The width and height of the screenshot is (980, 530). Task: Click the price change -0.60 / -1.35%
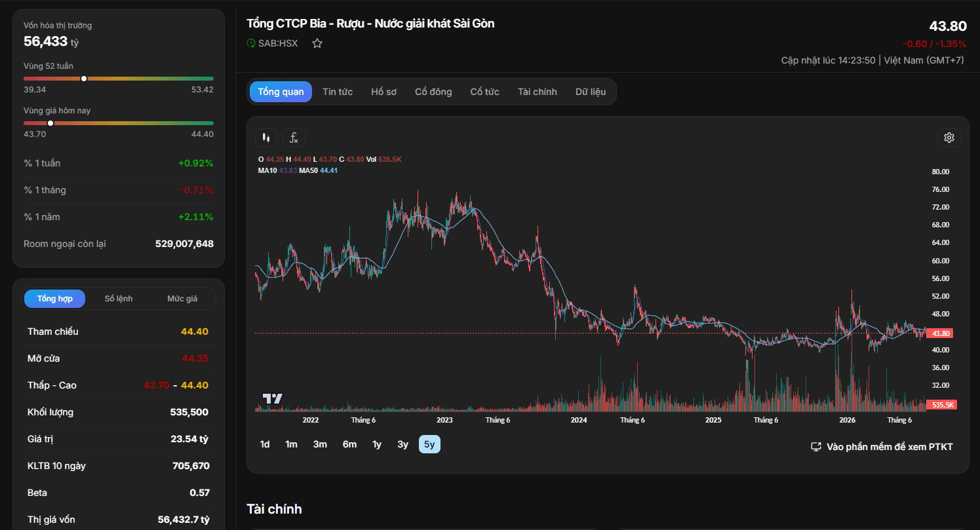934,44
